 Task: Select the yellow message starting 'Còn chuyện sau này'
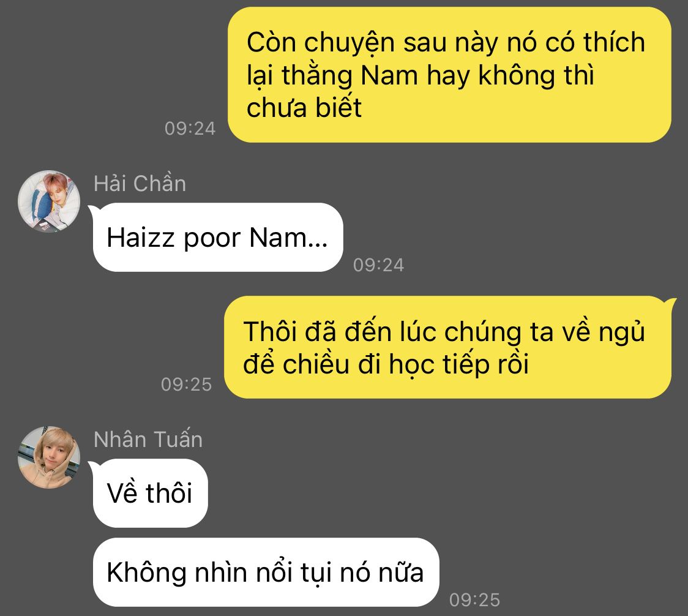(449, 75)
